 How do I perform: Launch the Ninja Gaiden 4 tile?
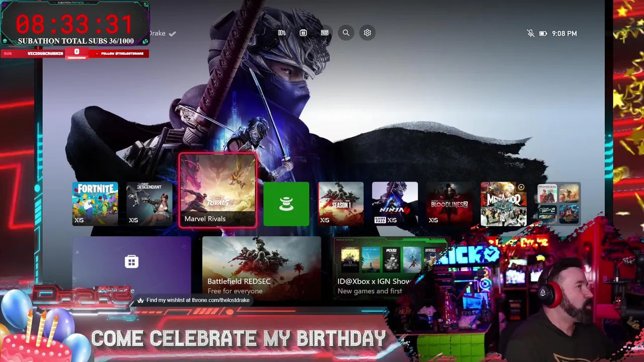click(x=395, y=204)
